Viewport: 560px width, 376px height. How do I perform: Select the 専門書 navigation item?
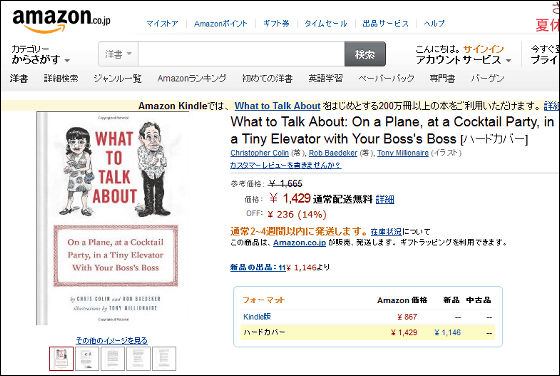coord(442,78)
